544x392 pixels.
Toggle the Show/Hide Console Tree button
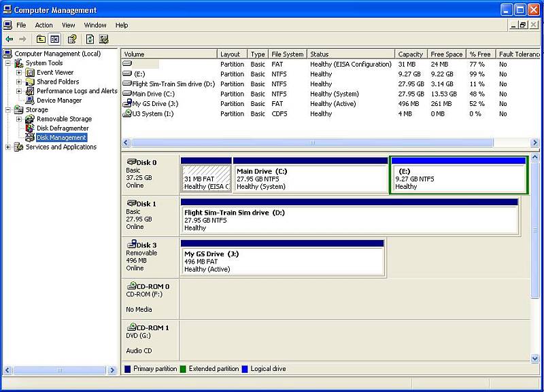point(54,39)
